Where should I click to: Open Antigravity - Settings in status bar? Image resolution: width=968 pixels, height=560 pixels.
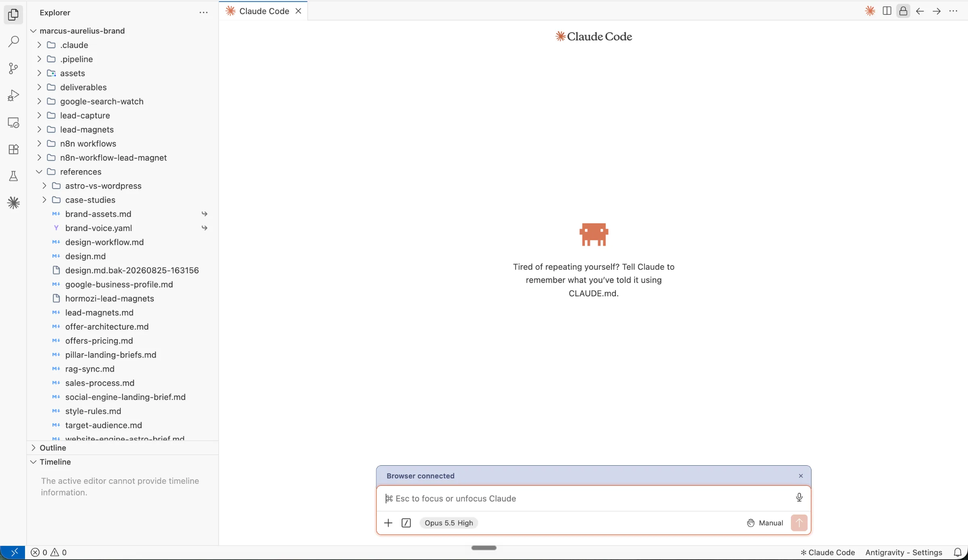point(903,552)
